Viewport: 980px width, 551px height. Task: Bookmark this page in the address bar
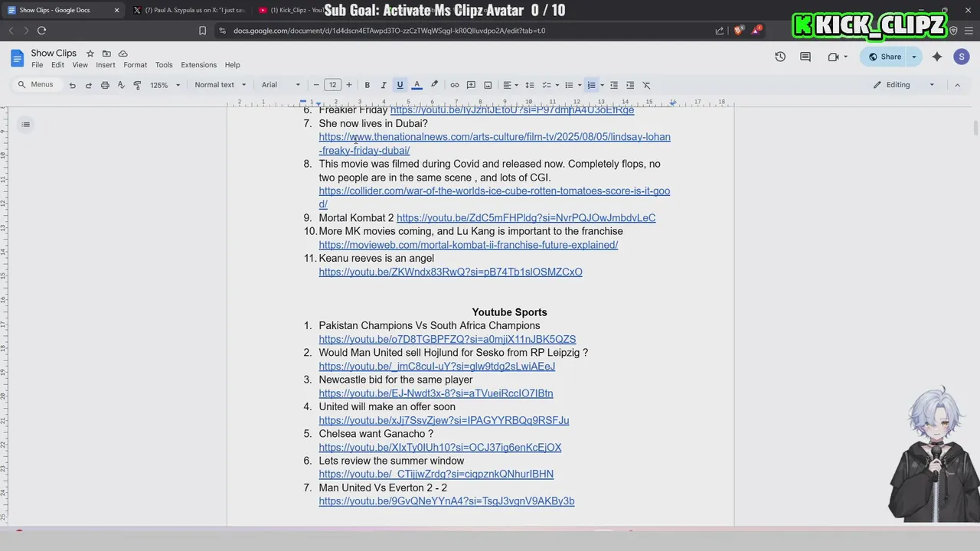coord(202,31)
